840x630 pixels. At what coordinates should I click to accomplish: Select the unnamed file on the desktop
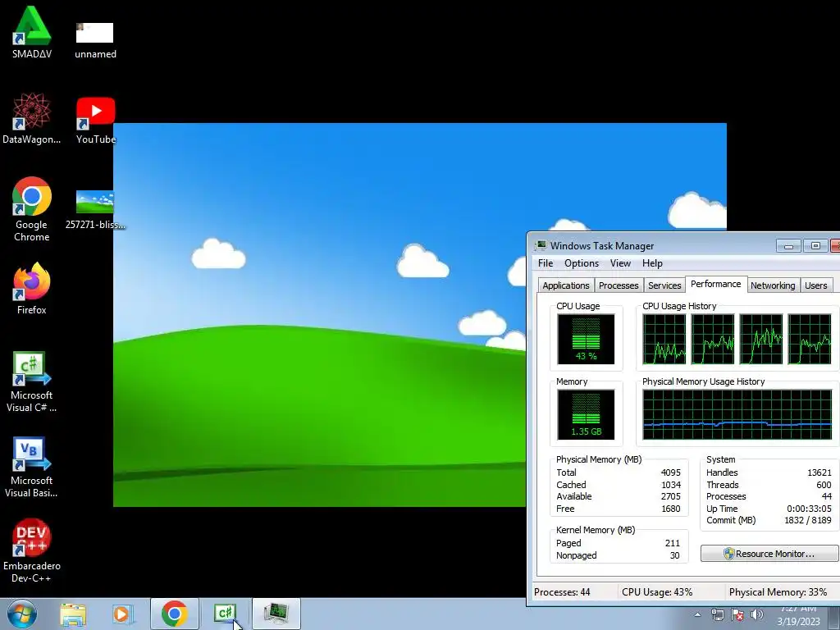95,39
